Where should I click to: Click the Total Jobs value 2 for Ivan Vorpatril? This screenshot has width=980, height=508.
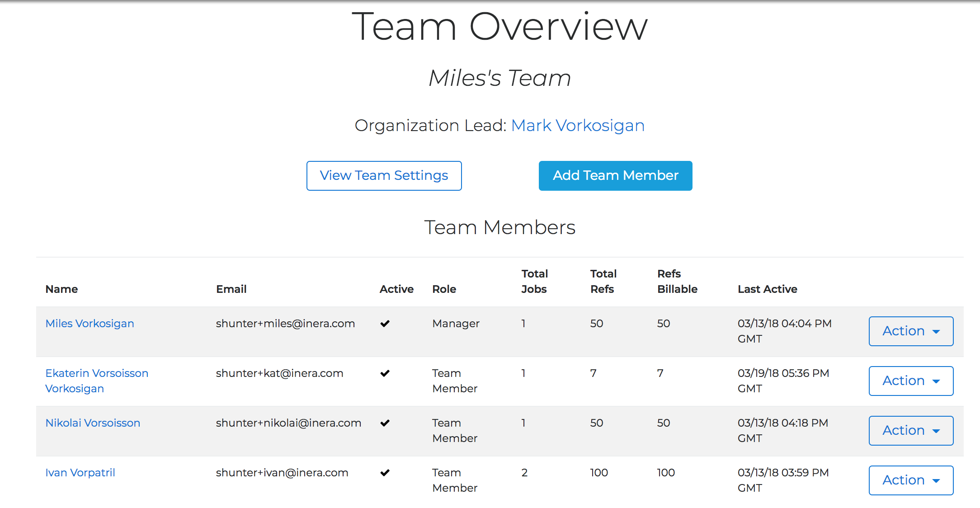point(524,473)
